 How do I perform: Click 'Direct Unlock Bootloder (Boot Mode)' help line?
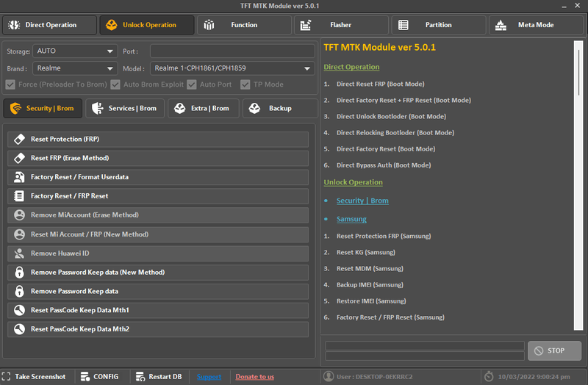pos(391,117)
